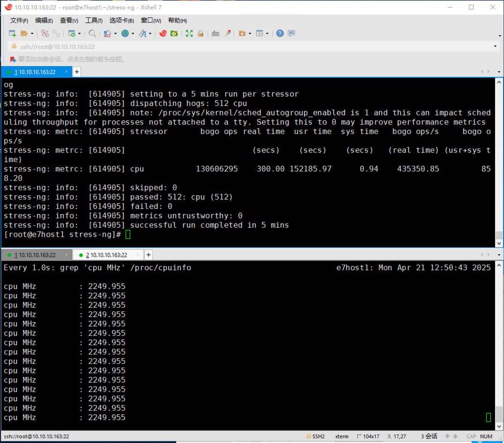Viewport: 504px width, 443px height.
Task: Click the pane layout icon
Action: click(x=259, y=33)
